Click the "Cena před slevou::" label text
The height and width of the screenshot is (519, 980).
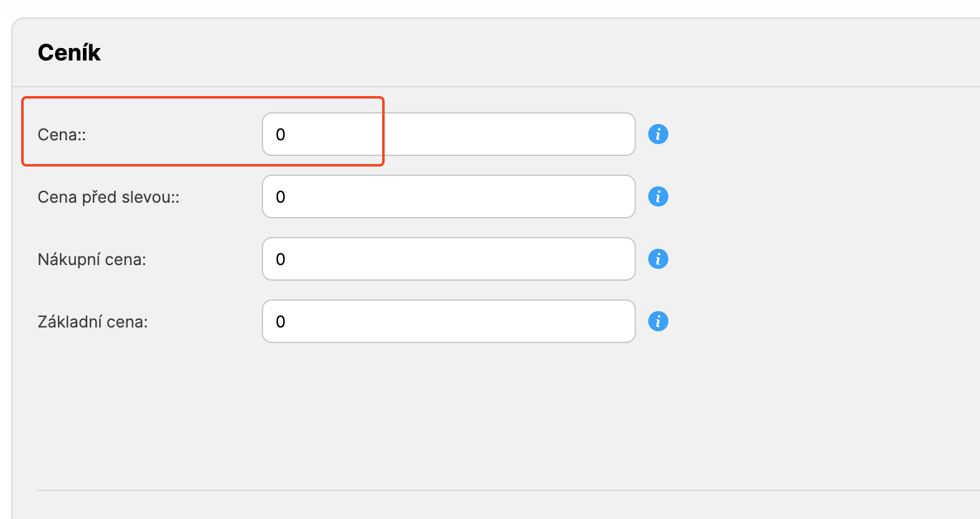108,197
